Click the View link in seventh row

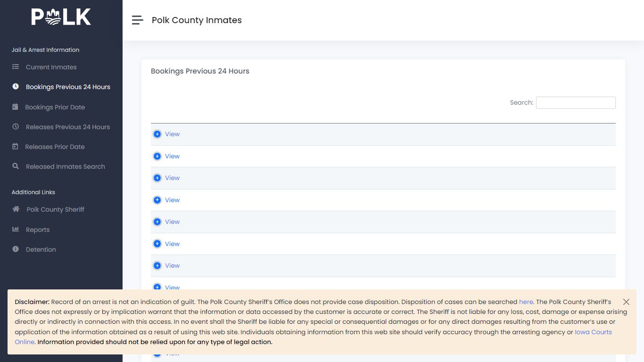click(172, 266)
